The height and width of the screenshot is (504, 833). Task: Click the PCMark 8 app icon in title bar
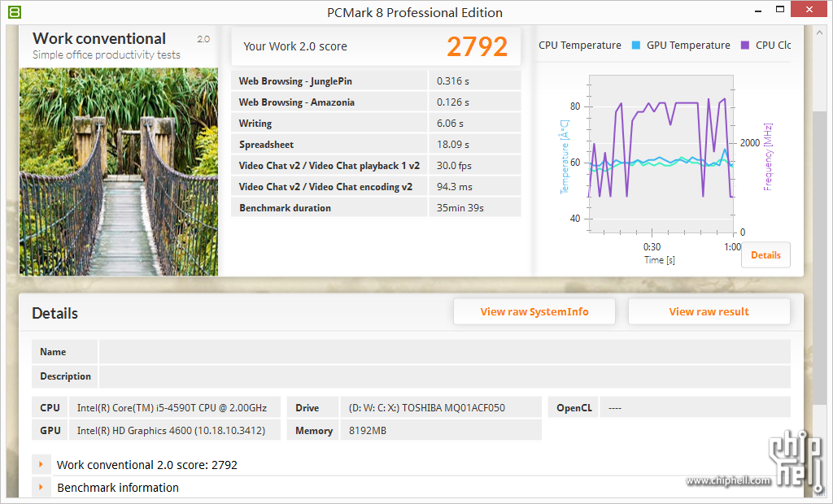pyautogui.click(x=15, y=11)
